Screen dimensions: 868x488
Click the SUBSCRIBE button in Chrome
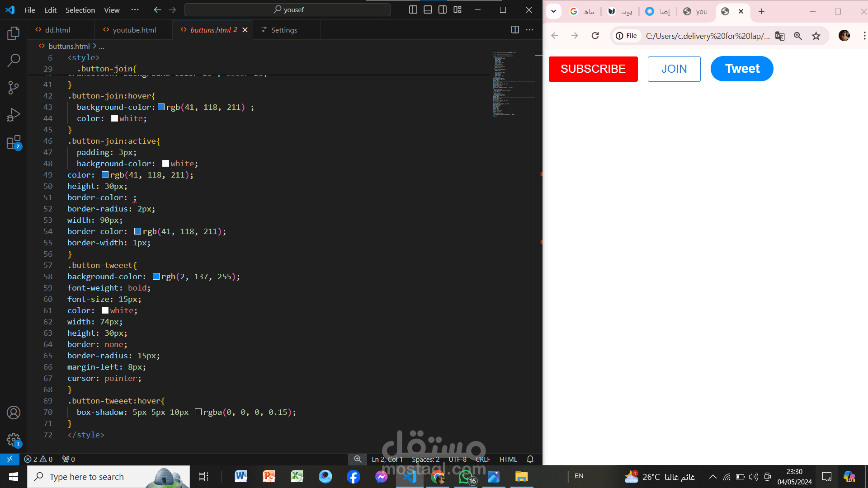(593, 69)
